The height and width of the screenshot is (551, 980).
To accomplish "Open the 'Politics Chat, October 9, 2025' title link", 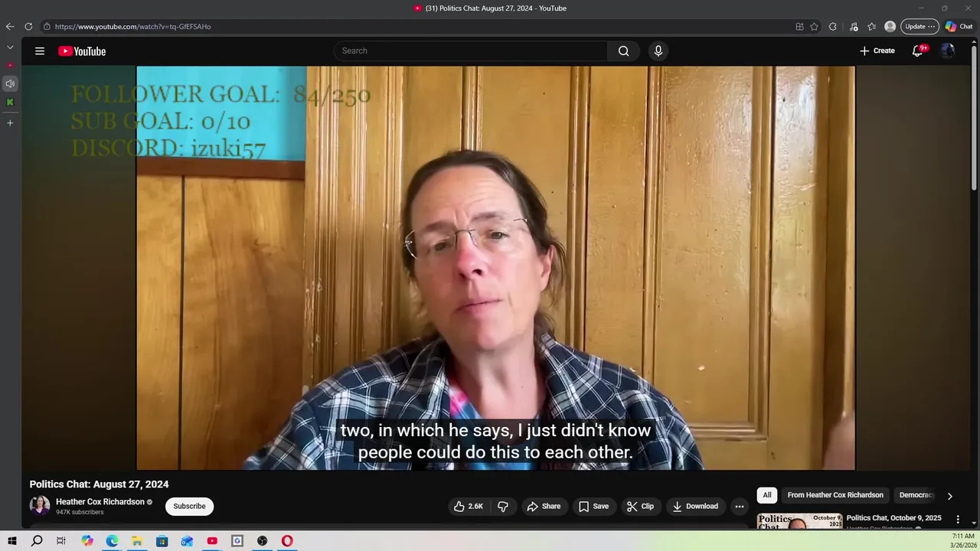I will pyautogui.click(x=893, y=518).
